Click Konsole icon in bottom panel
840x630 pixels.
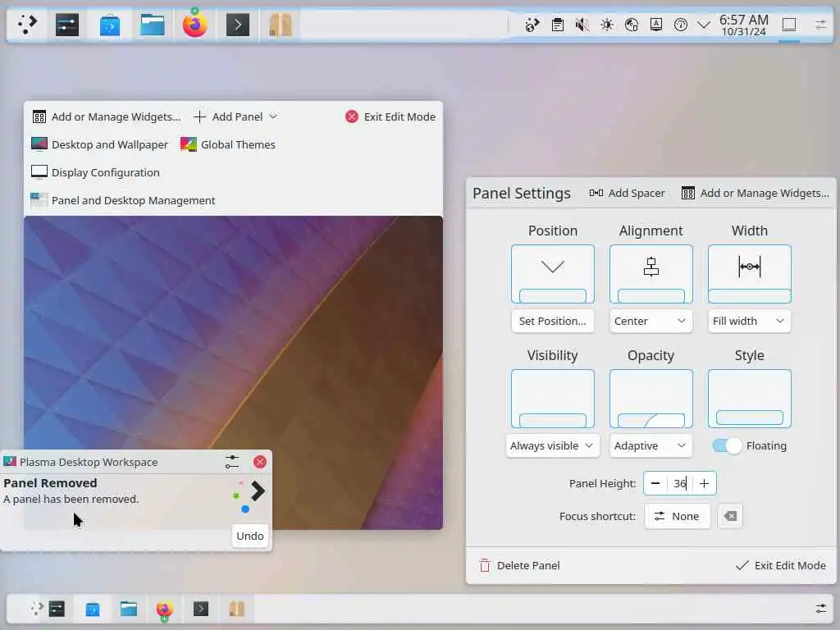[x=201, y=609]
